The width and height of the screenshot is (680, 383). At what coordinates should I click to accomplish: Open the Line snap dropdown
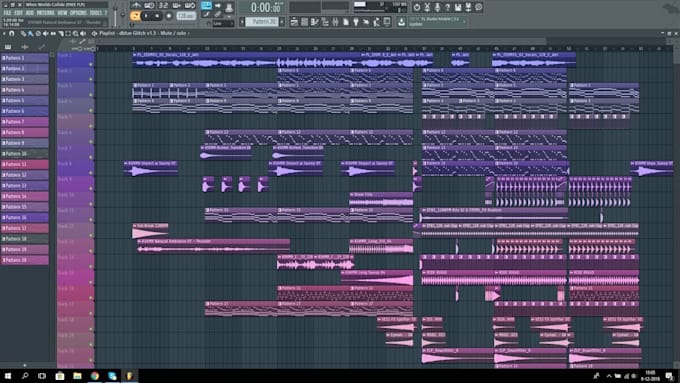pyautogui.click(x=223, y=23)
